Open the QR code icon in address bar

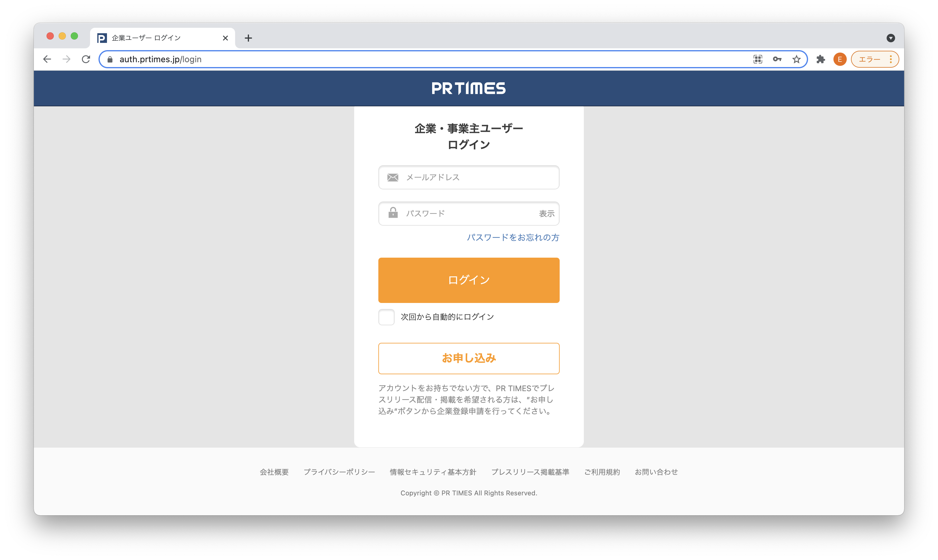[x=758, y=59]
